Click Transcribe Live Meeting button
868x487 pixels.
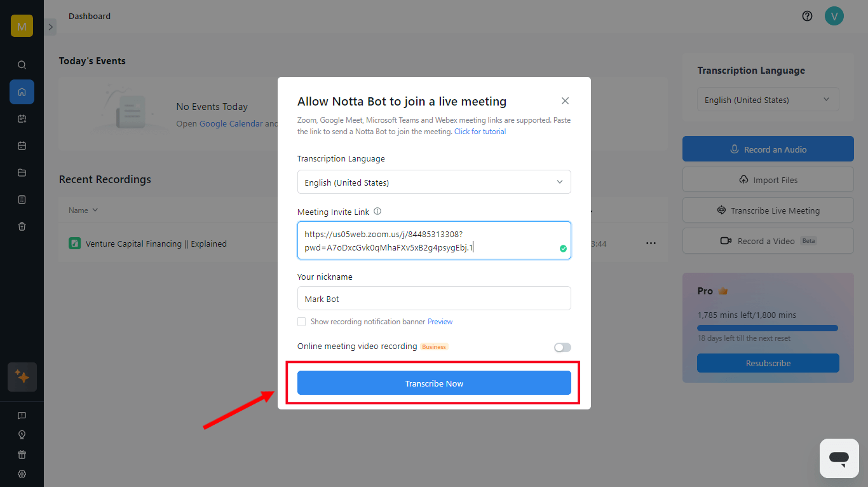click(x=768, y=210)
